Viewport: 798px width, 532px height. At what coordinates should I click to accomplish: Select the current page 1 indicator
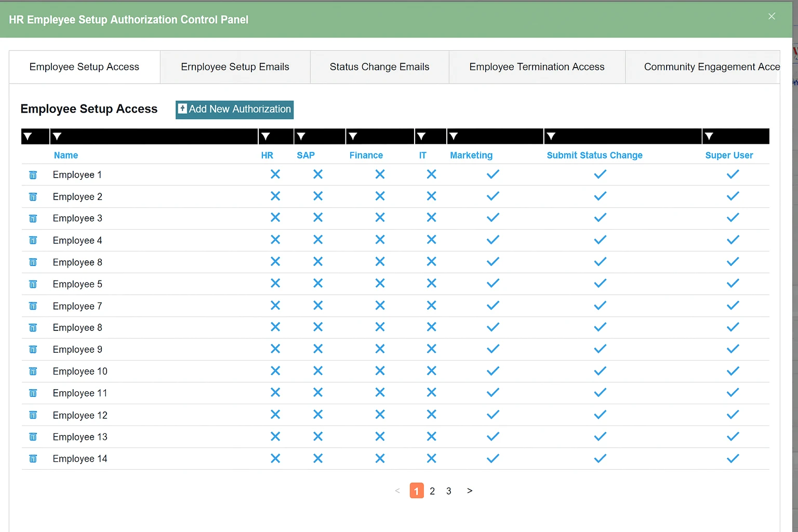tap(417, 491)
